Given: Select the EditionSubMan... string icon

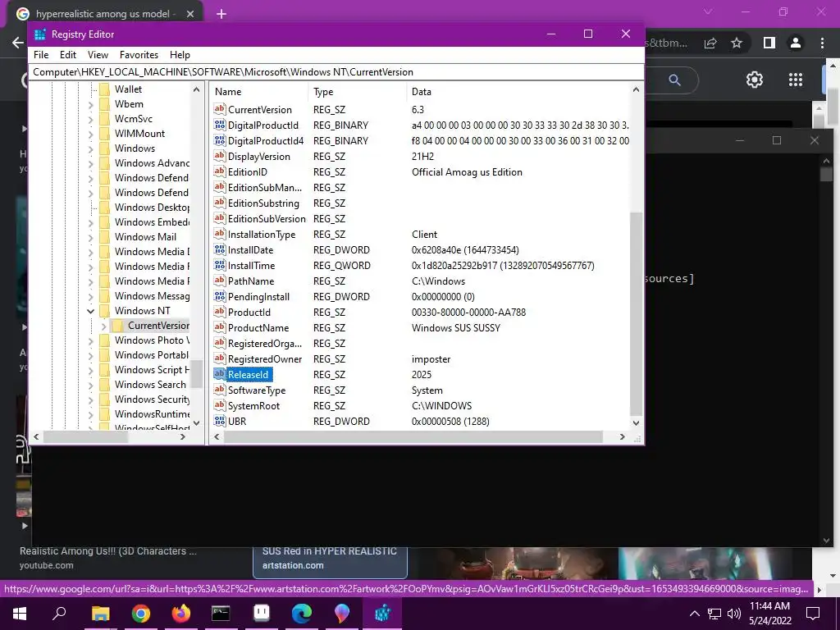Looking at the screenshot, I should tap(220, 187).
